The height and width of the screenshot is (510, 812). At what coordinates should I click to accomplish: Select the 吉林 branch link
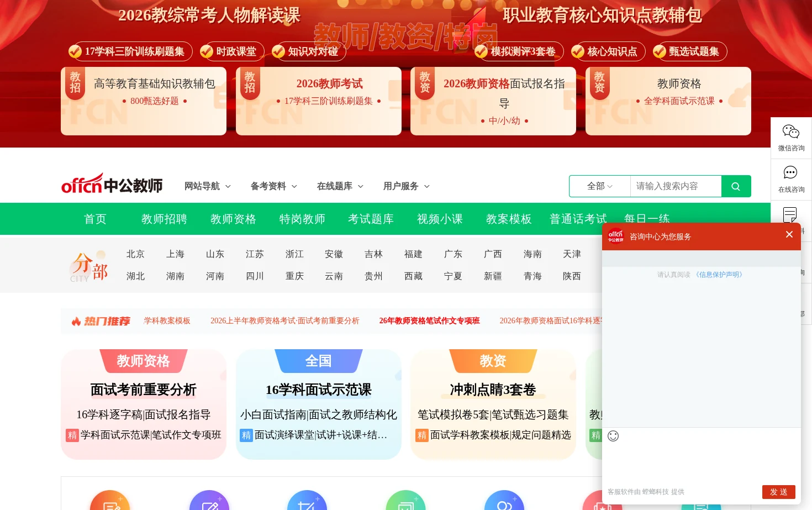coord(373,254)
